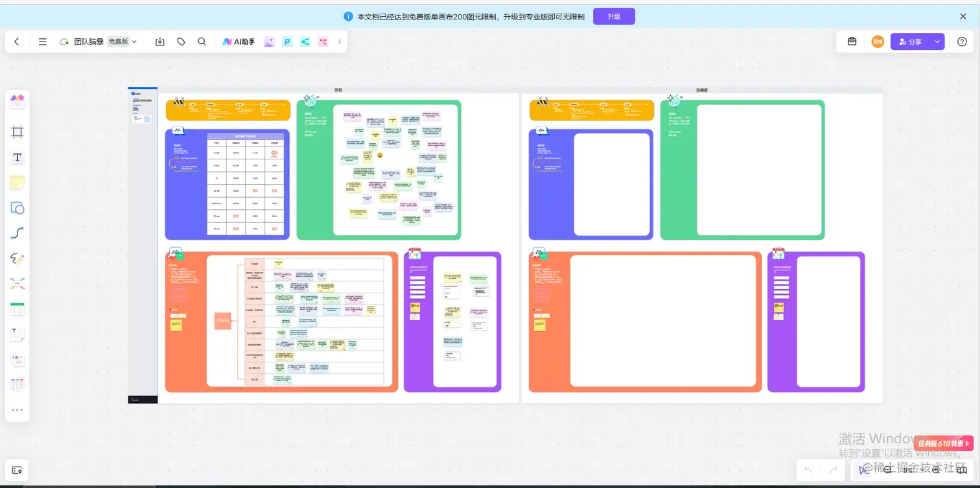980x488 pixels.
Task: Click the cloud sync status icon
Action: point(64,41)
